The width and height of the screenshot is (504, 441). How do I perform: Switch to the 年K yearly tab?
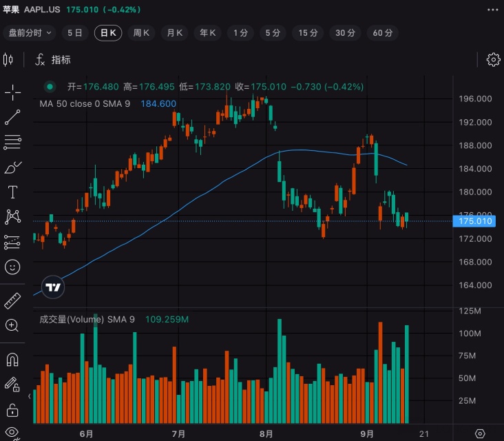[208, 33]
